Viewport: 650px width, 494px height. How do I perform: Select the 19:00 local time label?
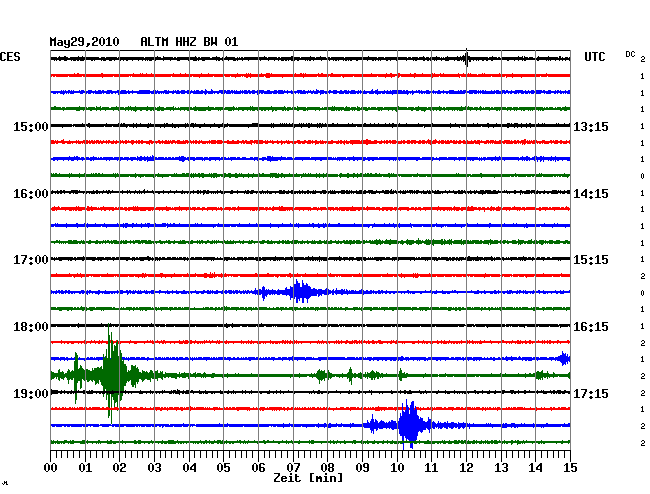31,394
